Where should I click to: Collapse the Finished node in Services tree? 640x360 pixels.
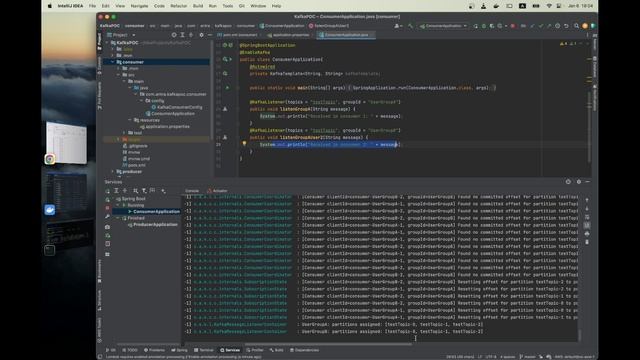tap(118, 218)
